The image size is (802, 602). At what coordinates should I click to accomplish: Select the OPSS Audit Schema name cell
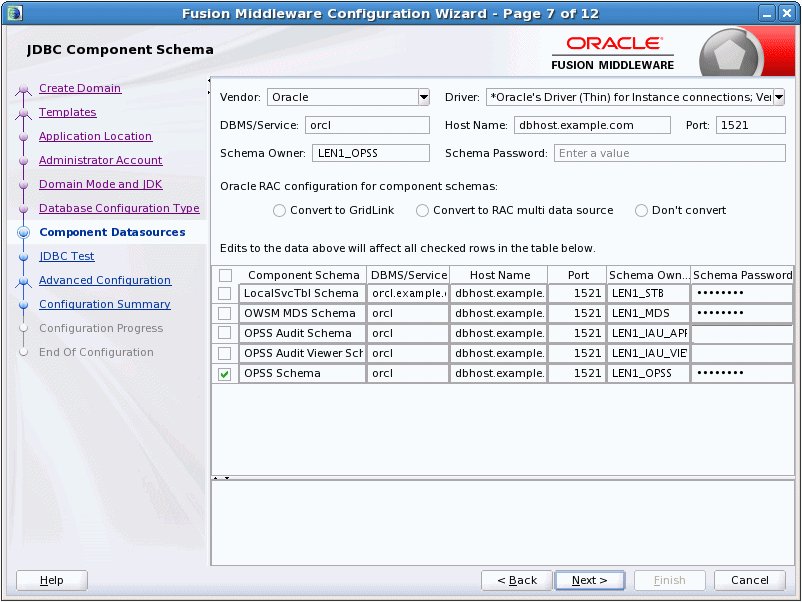coord(302,333)
